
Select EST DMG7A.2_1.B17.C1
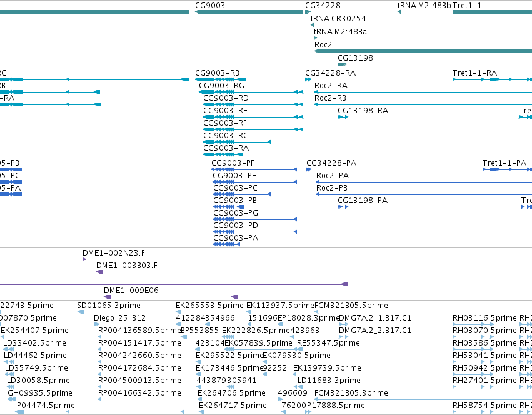click(375, 318)
